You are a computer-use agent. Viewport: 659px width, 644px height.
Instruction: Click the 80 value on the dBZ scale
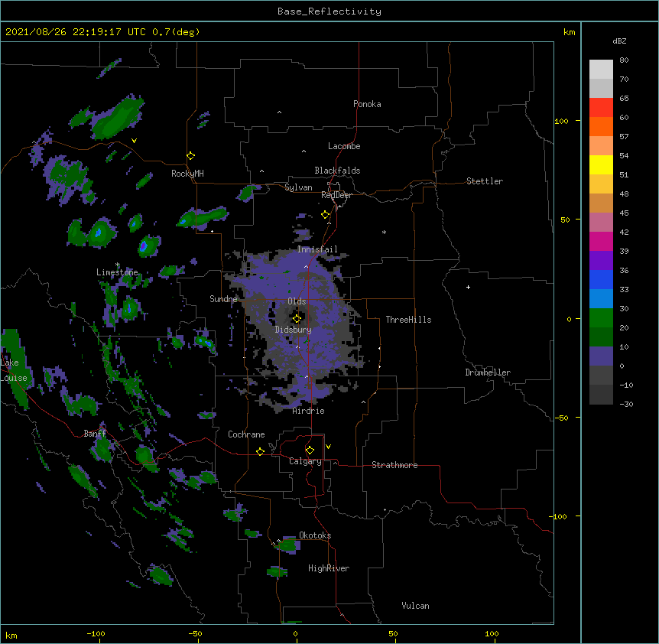(624, 60)
